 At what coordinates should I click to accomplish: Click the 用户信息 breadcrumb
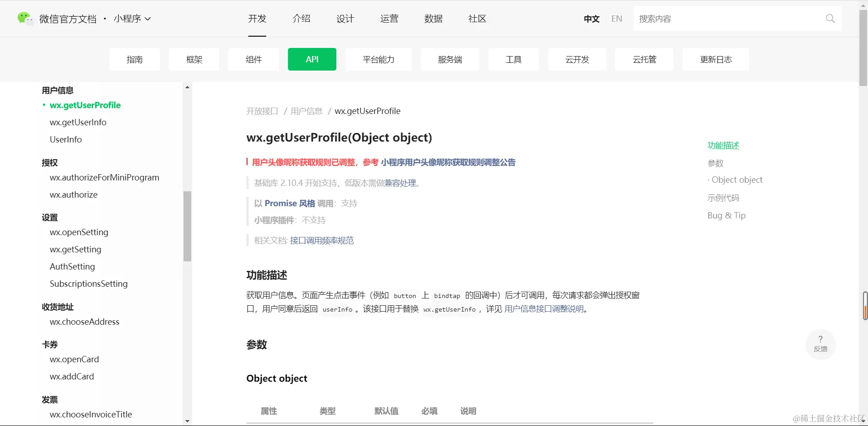click(x=306, y=111)
